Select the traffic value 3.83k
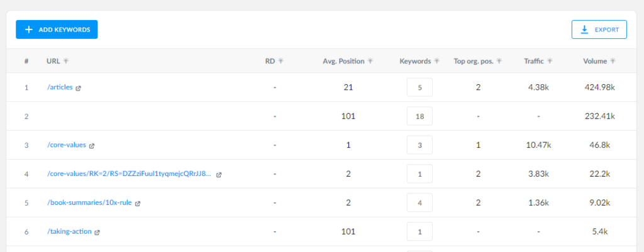 pyautogui.click(x=538, y=174)
